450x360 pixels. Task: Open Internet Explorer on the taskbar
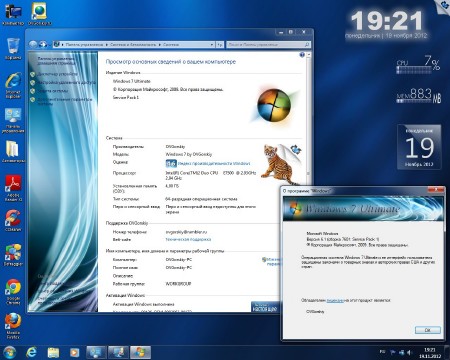tap(32, 352)
